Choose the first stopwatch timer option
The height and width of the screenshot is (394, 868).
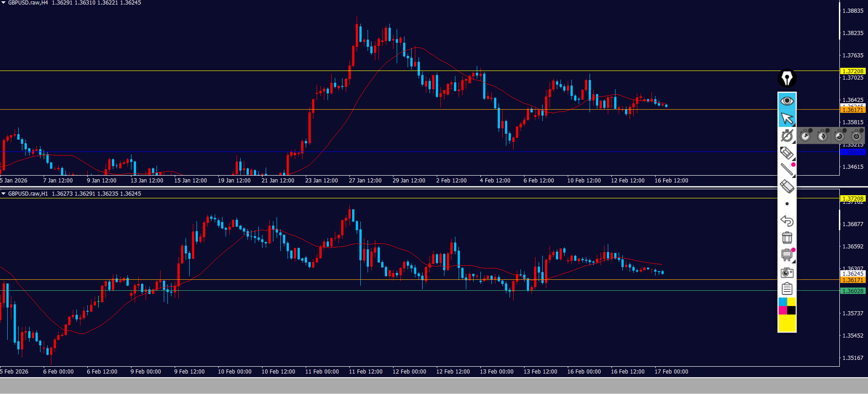805,136
